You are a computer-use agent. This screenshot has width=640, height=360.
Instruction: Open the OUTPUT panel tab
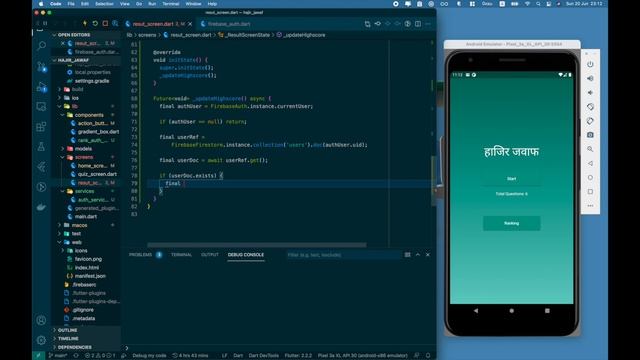pos(210,255)
